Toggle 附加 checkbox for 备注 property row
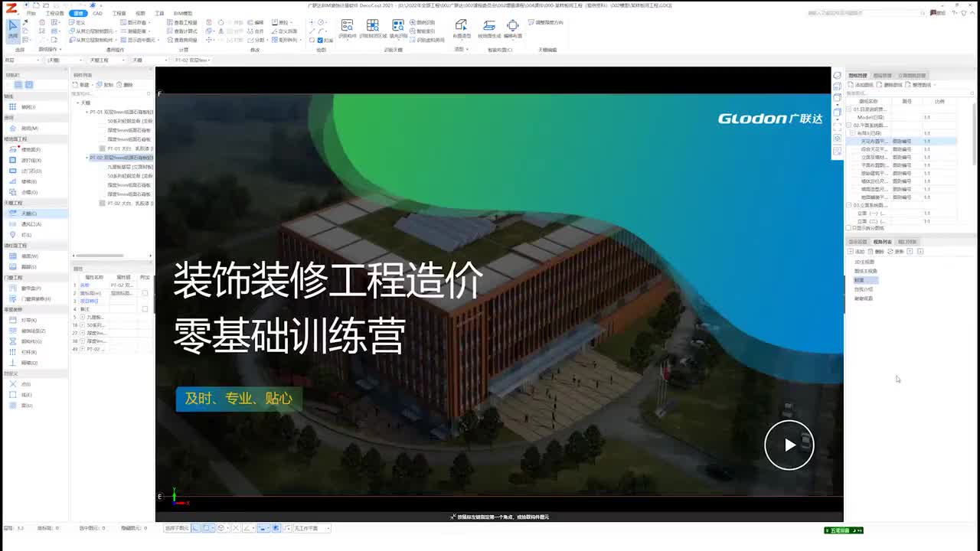Image resolution: width=980 pixels, height=551 pixels. coord(145,309)
